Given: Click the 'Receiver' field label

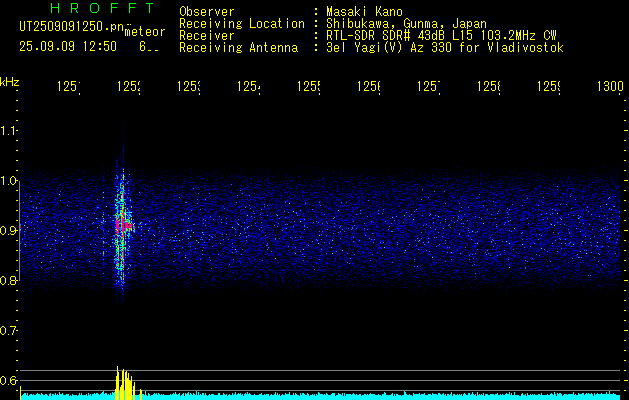Looking at the screenshot, I should (x=207, y=36).
